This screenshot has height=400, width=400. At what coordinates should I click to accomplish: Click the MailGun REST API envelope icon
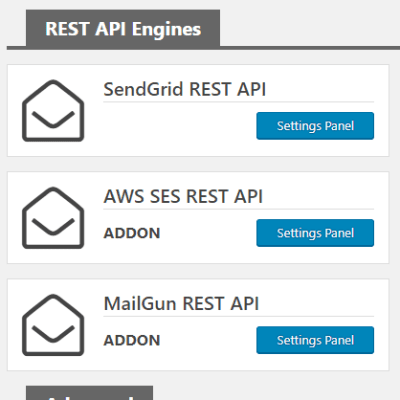point(53,325)
